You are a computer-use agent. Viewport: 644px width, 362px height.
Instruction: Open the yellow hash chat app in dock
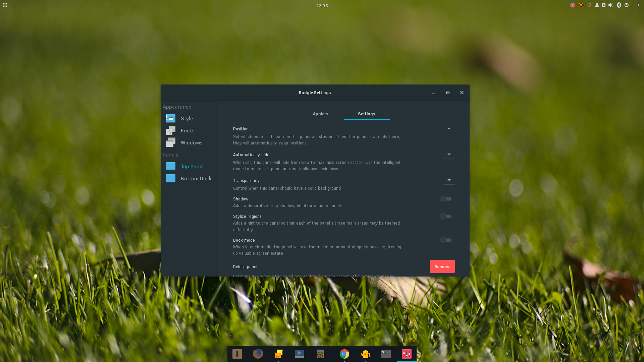[x=279, y=354]
